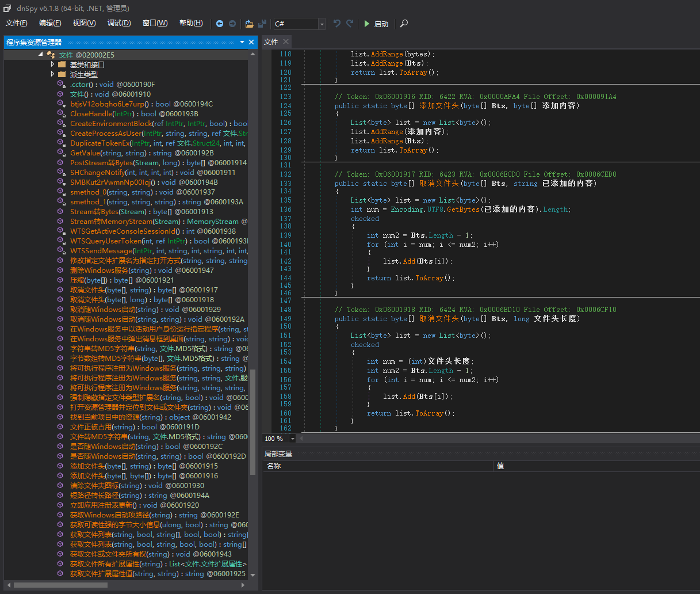Click the dnSpy application icon in titlebar

pos(6,9)
